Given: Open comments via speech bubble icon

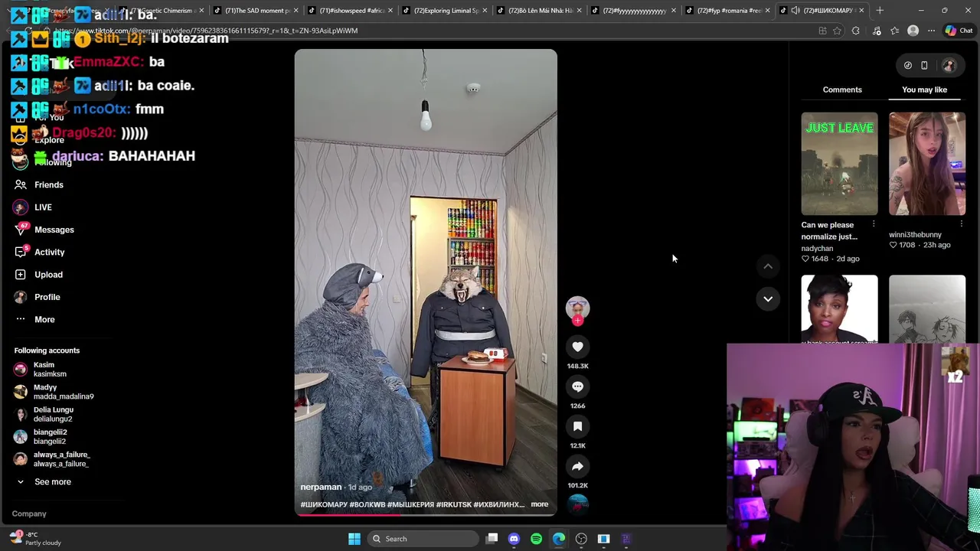Looking at the screenshot, I should [x=577, y=386].
